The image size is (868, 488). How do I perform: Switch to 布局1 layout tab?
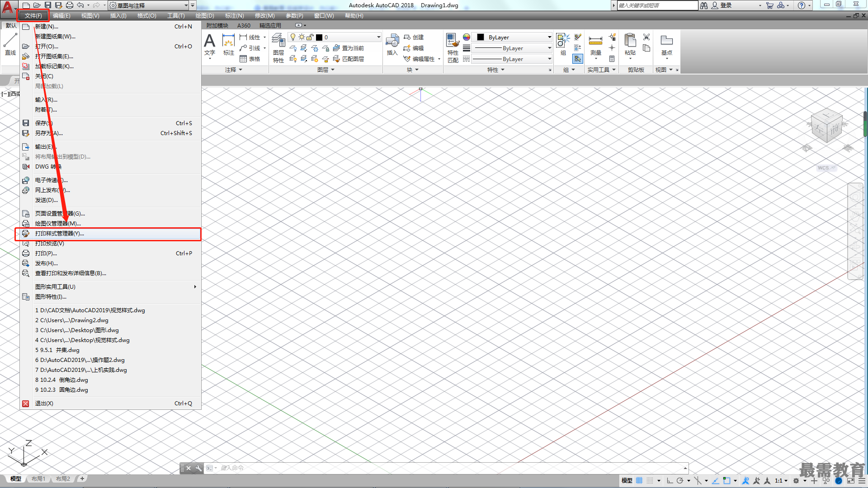coord(38,479)
